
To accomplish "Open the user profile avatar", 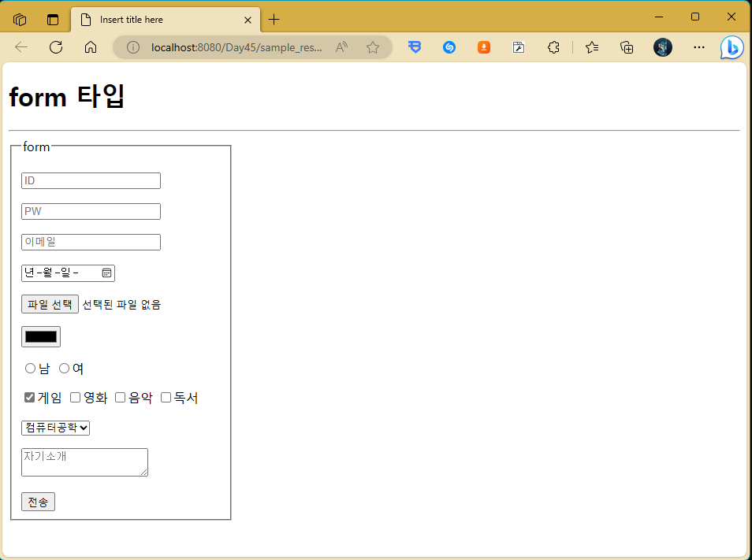I will pos(663,47).
